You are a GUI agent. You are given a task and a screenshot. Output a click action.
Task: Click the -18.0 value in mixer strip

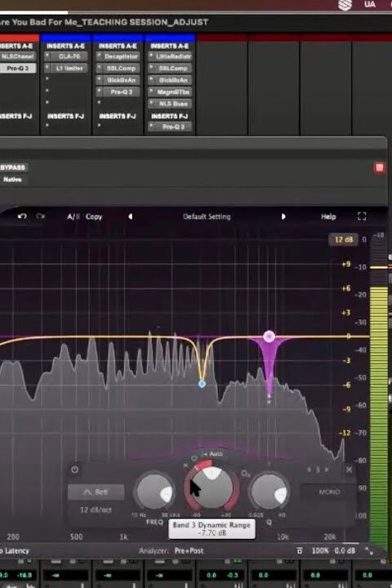pos(24,574)
